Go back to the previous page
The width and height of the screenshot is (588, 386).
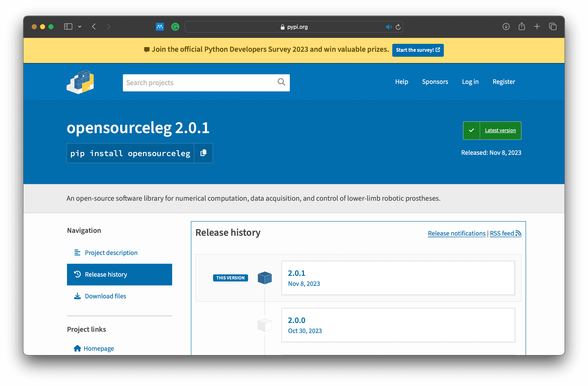tap(94, 27)
